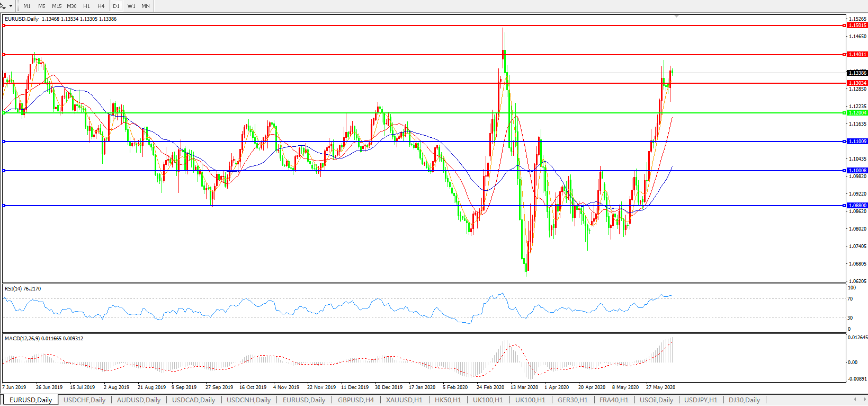Click the green 1.12004 price level label

point(857,113)
